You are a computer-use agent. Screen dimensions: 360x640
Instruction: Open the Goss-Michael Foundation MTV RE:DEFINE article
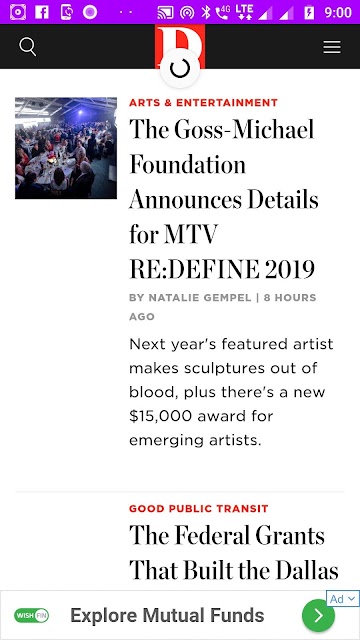224,199
